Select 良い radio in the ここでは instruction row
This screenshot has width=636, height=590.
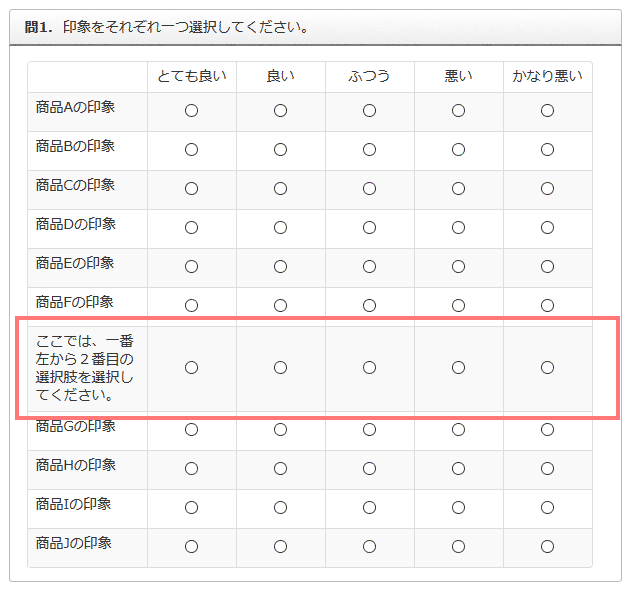[280, 368]
